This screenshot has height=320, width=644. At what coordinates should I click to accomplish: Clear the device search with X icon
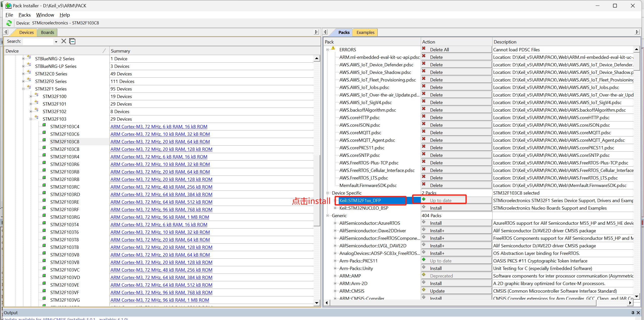click(64, 41)
